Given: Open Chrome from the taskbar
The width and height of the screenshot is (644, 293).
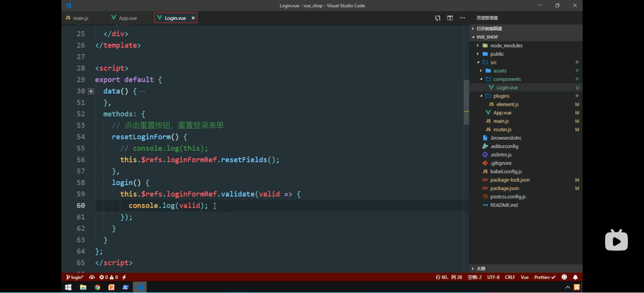Looking at the screenshot, I should [x=97, y=287].
